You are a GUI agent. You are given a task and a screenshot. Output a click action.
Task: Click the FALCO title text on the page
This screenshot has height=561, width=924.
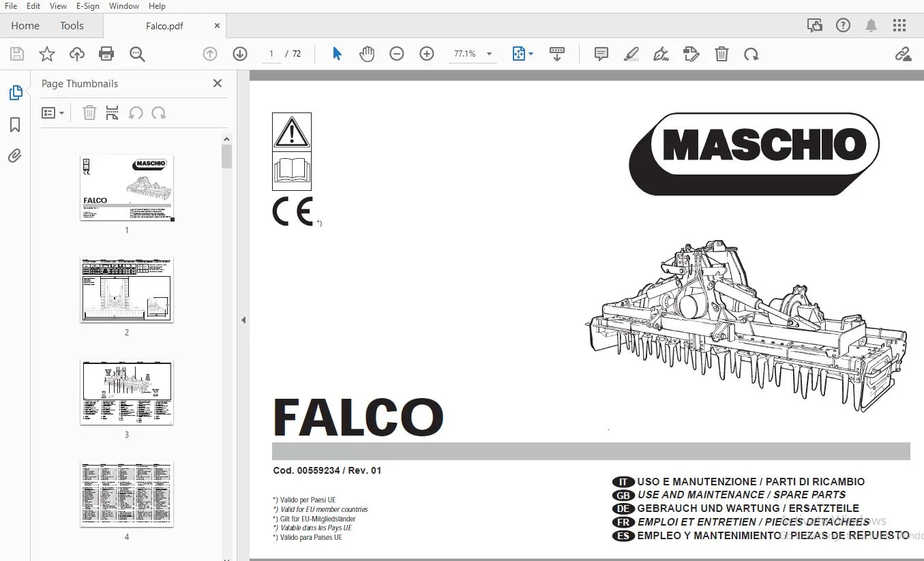(x=359, y=417)
